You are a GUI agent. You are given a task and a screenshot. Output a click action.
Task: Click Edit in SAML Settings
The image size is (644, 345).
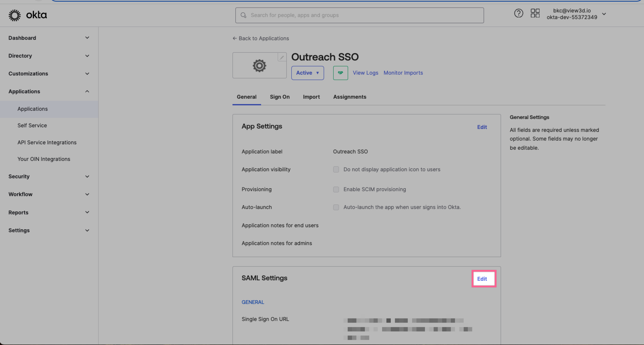coord(482,279)
